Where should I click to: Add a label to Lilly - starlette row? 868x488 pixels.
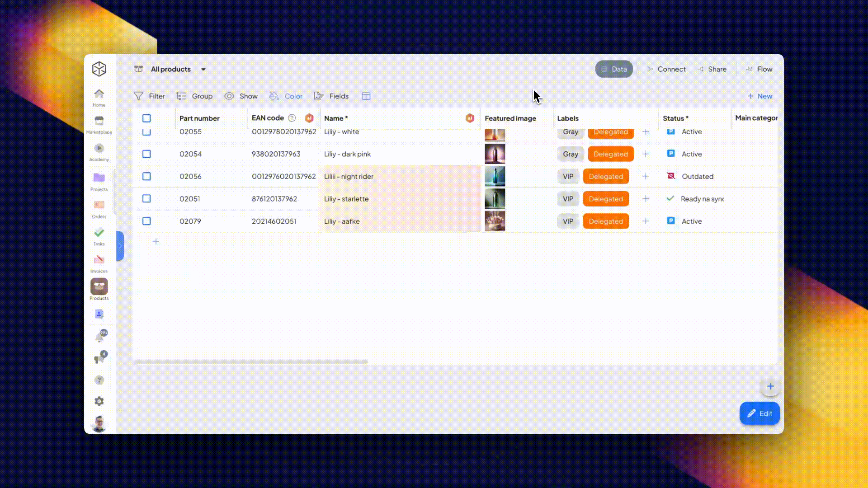point(646,199)
